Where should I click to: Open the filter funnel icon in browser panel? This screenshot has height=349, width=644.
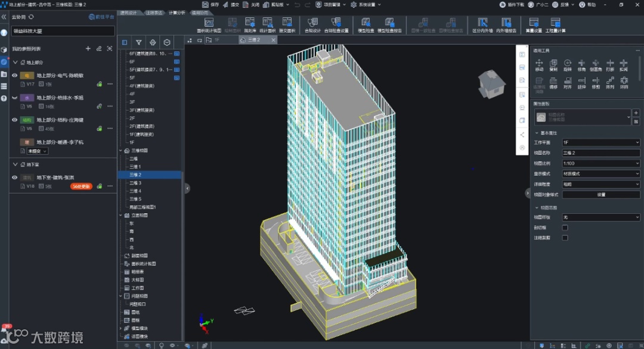139,42
